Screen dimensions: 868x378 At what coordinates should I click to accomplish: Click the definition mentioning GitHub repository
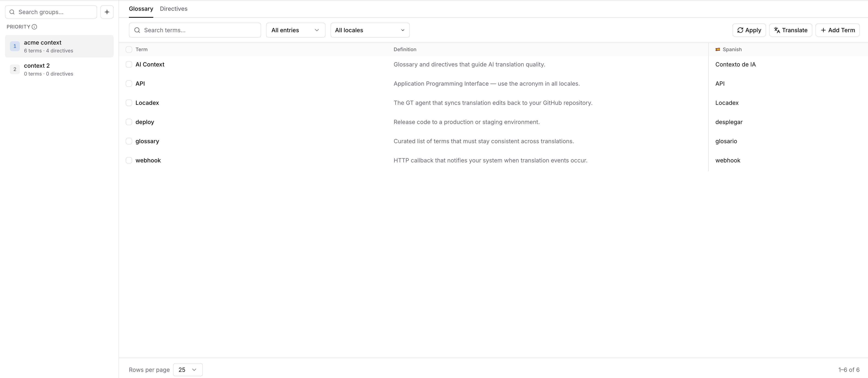(493, 103)
